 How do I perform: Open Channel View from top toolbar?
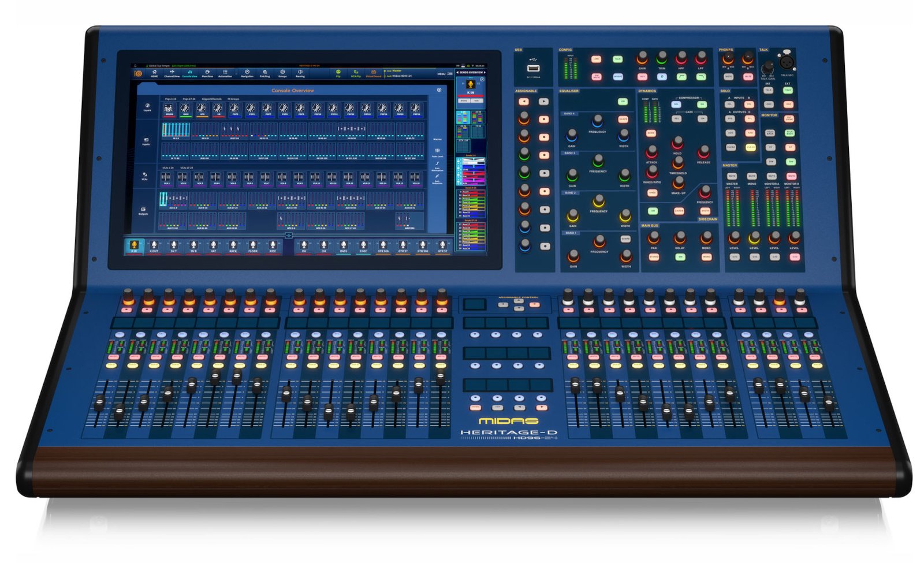tap(172, 73)
